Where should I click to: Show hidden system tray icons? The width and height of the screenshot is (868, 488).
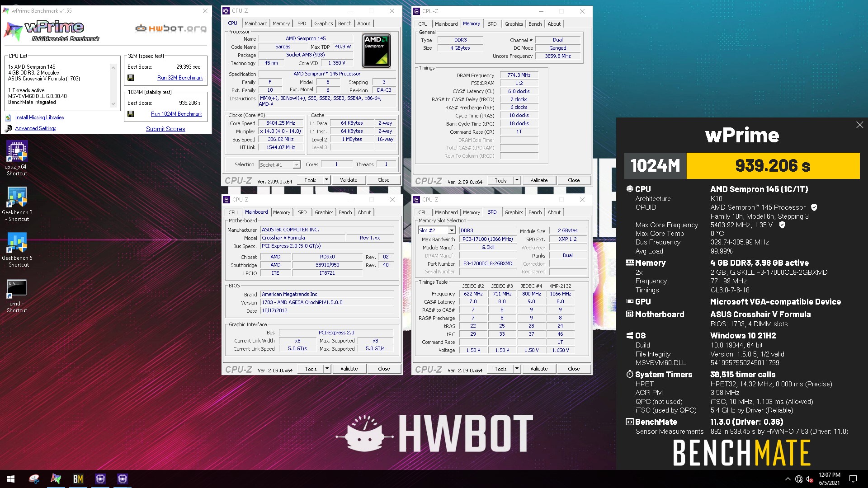point(788,479)
